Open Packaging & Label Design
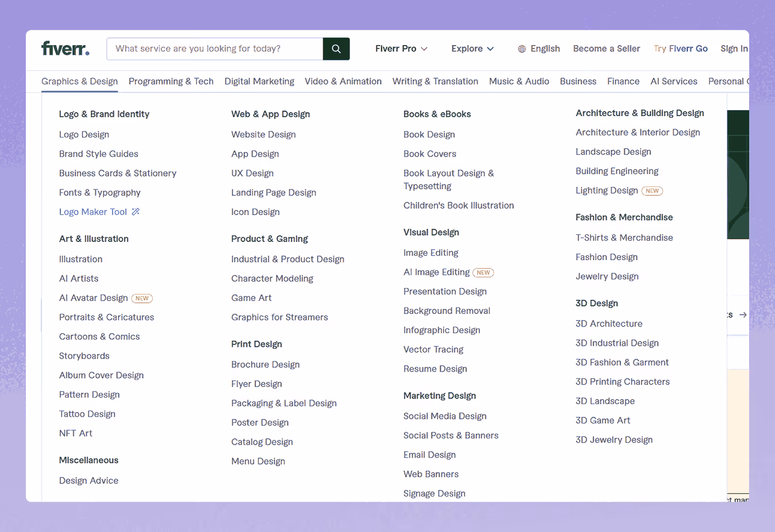This screenshot has width=775, height=532. pos(284,403)
